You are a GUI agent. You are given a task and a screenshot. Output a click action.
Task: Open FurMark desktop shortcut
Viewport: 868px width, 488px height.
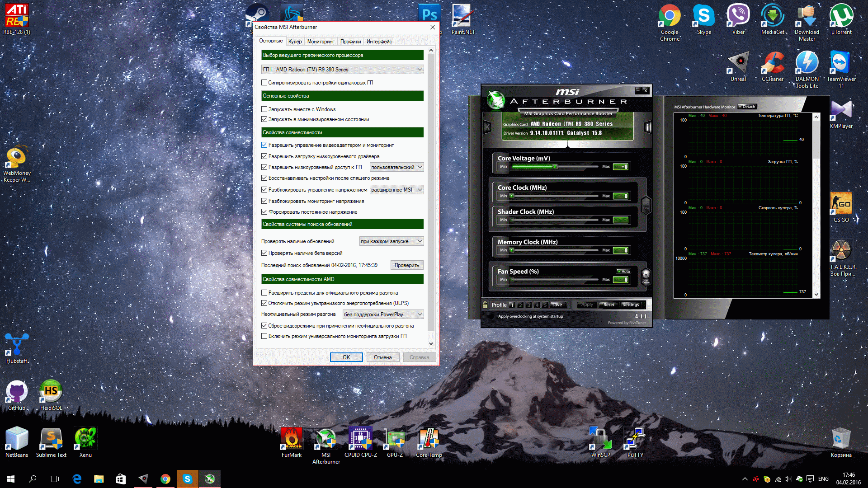tap(291, 439)
